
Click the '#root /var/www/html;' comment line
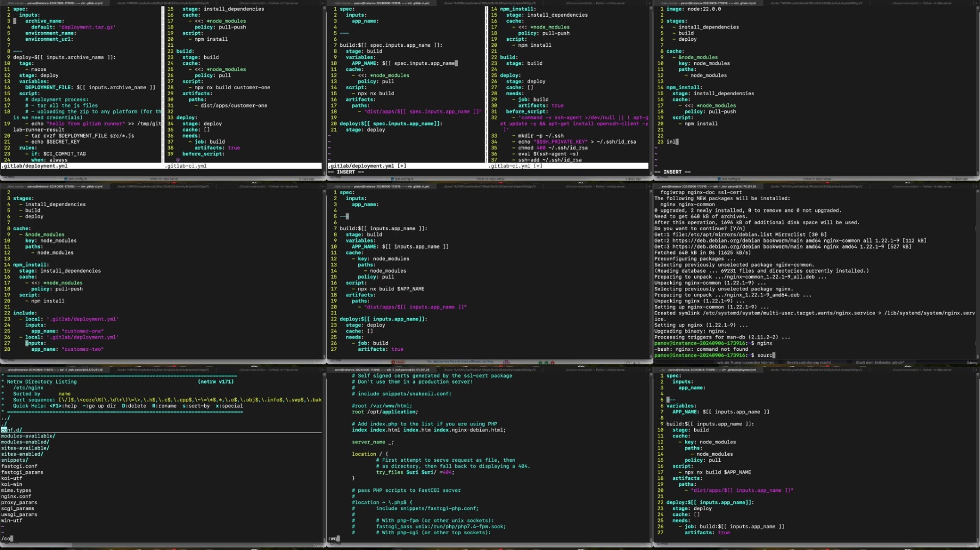pos(382,406)
